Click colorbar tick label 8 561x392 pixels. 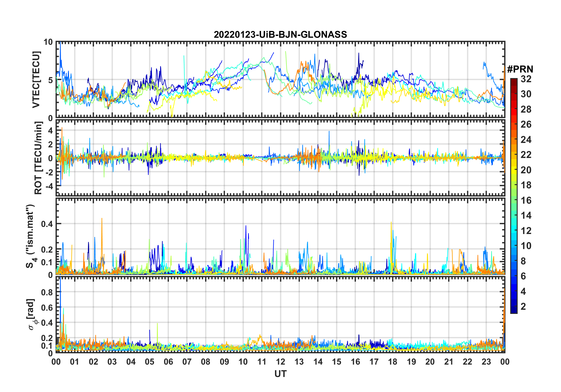point(524,261)
